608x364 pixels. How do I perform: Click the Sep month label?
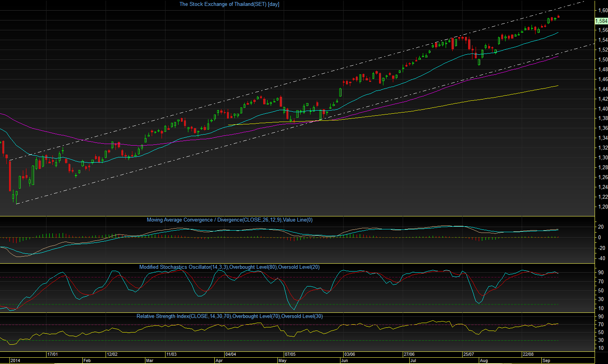click(546, 361)
